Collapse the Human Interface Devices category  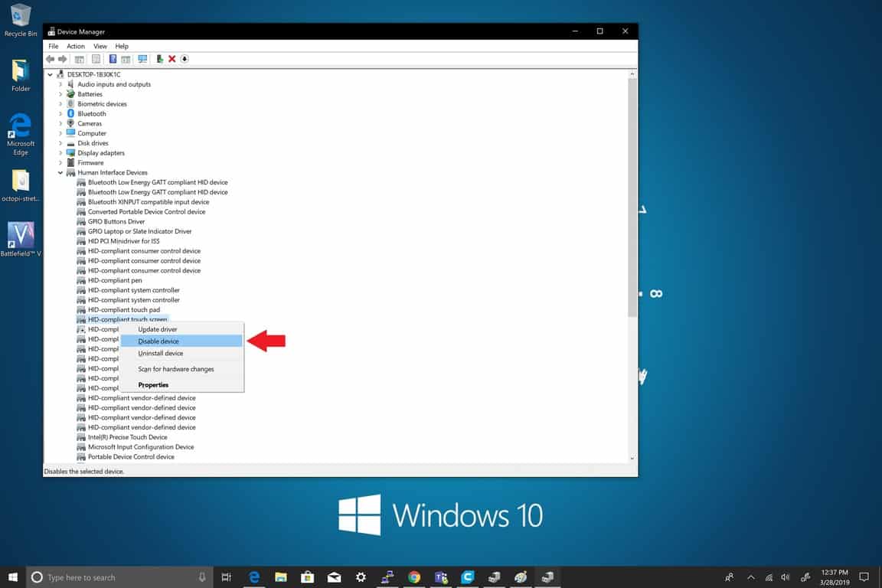point(60,173)
